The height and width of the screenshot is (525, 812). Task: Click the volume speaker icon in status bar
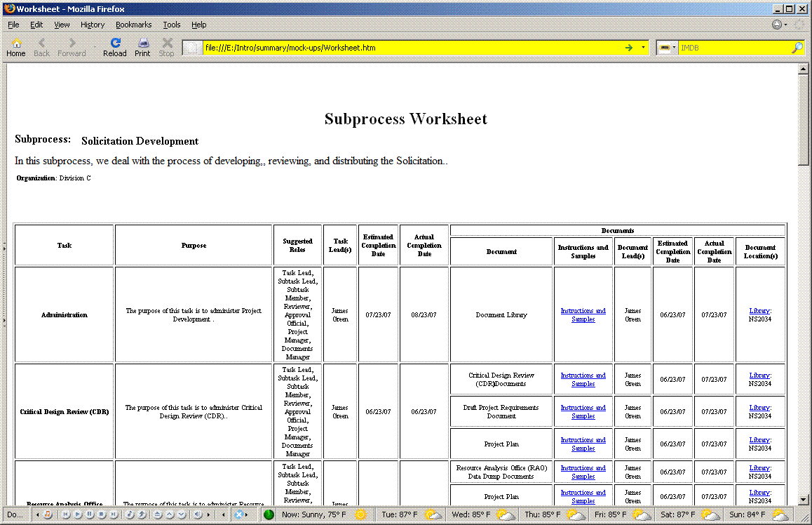click(x=198, y=514)
